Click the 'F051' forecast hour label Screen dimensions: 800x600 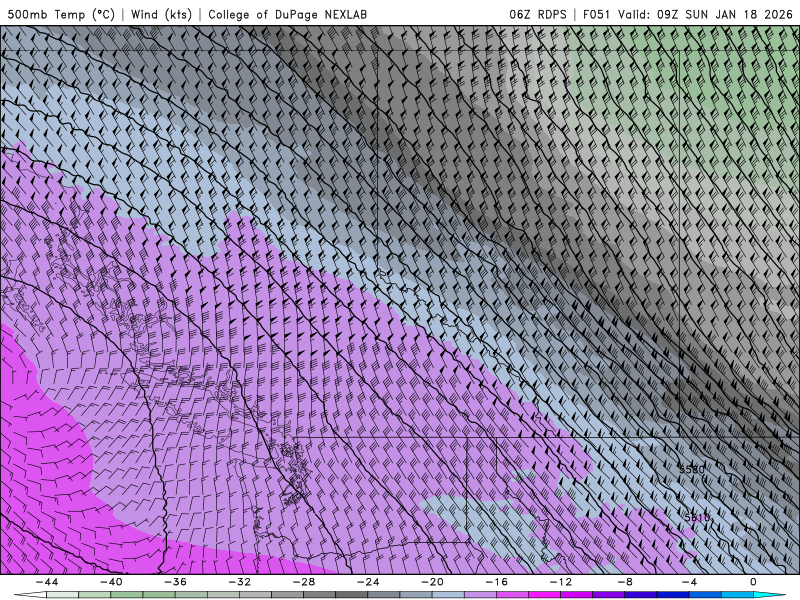pos(596,14)
